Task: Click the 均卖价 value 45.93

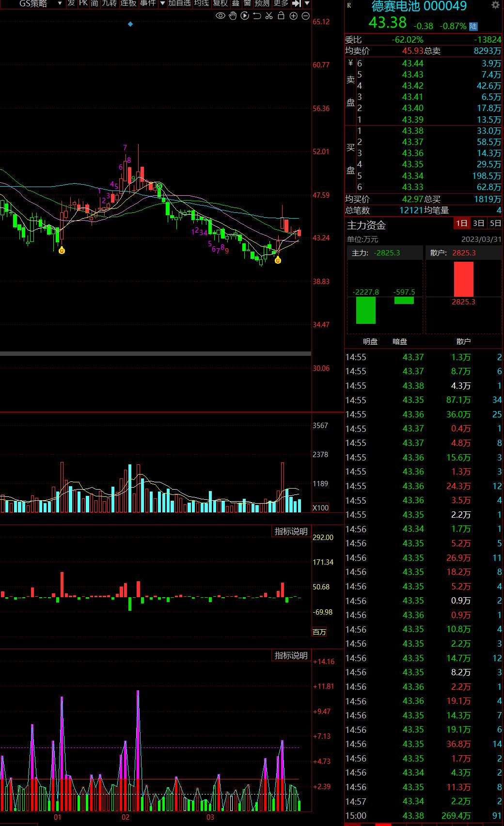Action: pos(413,51)
